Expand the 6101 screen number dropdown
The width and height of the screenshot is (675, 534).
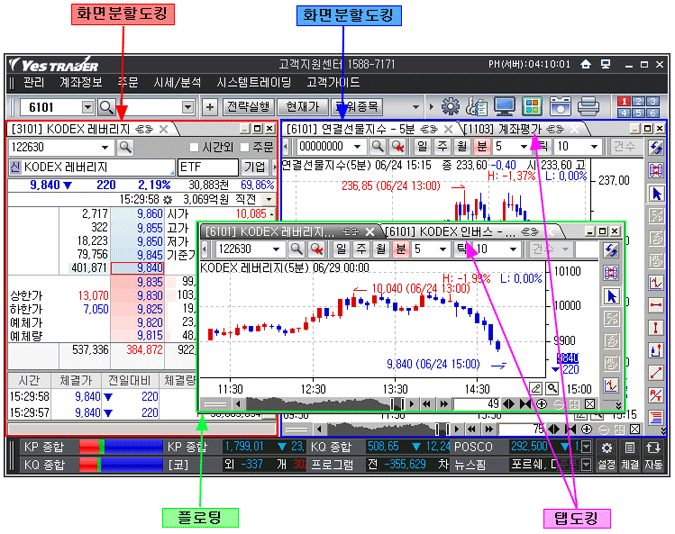click(87, 107)
